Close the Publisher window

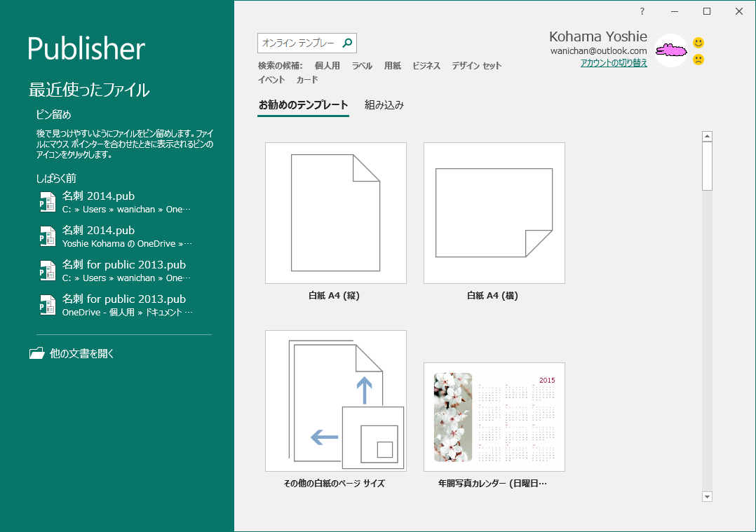[738, 11]
